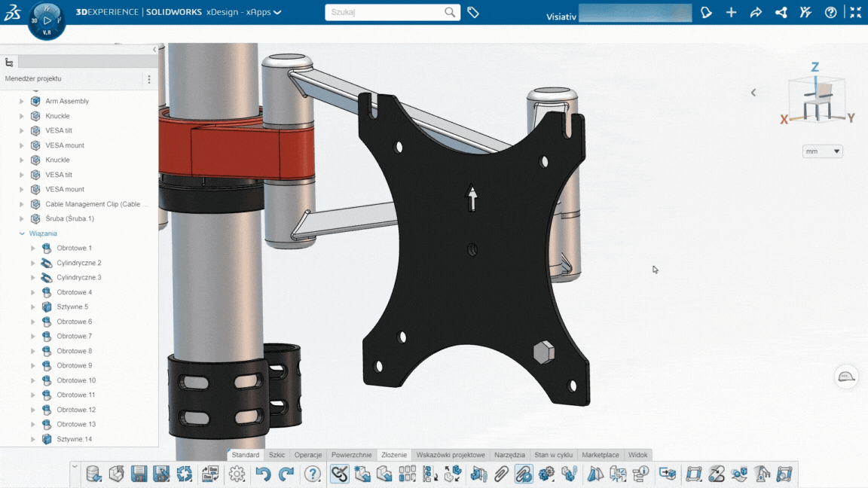Viewport: 868px width, 488px height.
Task: Expand the Śruba (Śruba.1) node
Action: coord(22,218)
